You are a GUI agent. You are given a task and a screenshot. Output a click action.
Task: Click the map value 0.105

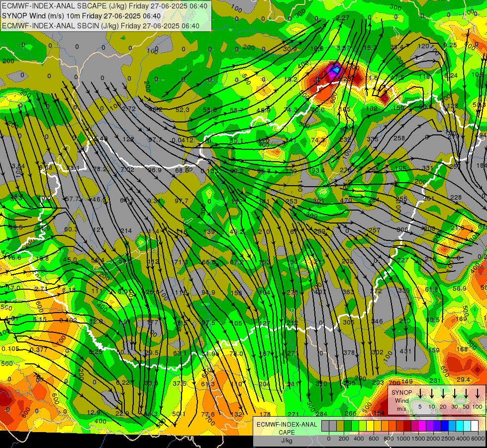point(10,349)
